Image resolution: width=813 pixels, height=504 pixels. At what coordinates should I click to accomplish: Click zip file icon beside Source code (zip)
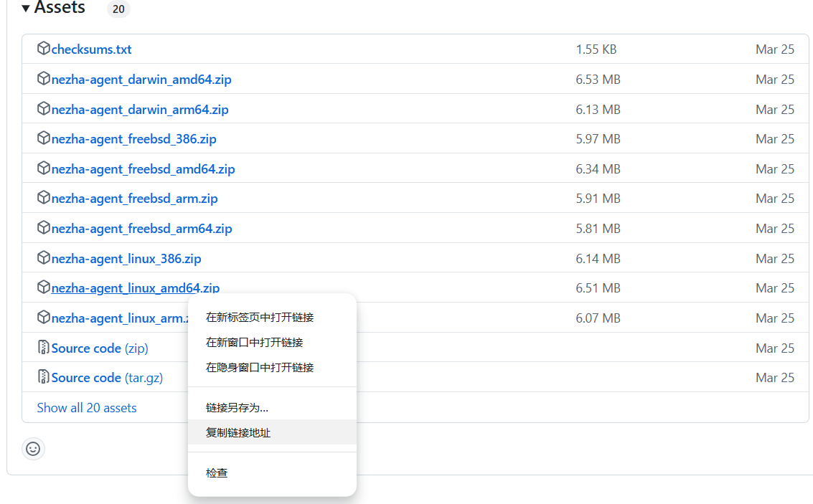[x=44, y=347]
